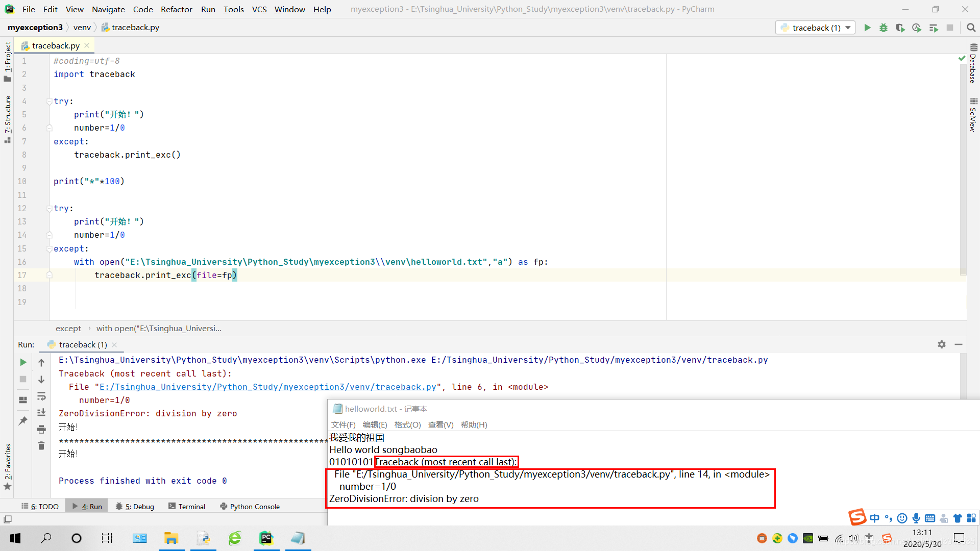Open Task View in taskbar
This screenshot has width=980, height=551.
point(107,538)
